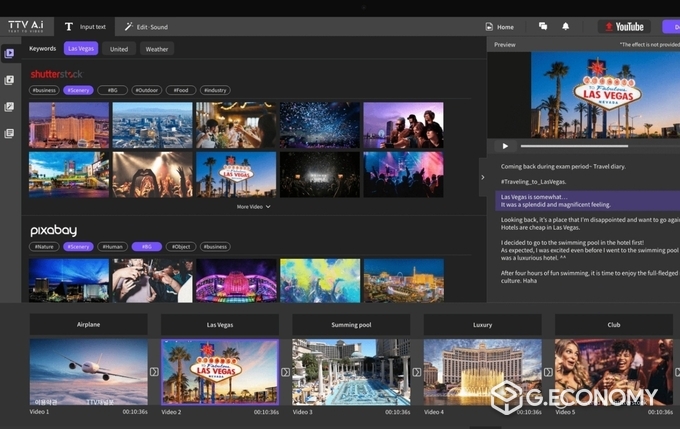The width and height of the screenshot is (680, 429).
Task: Click the transition icon after Video 2
Action: 285,372
